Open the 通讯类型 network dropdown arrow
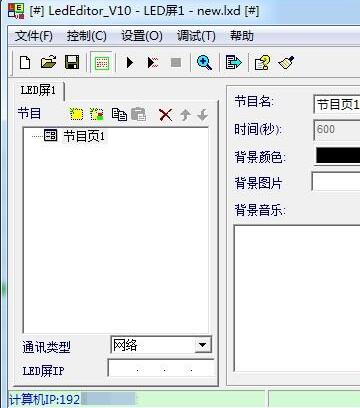The height and width of the screenshot is (408, 360). coord(203,345)
